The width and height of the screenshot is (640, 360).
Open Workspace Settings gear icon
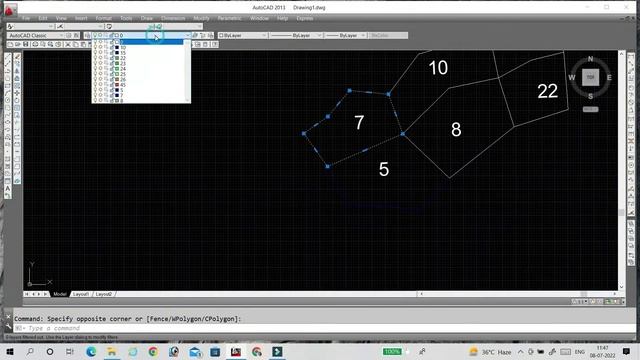[x=69, y=36]
